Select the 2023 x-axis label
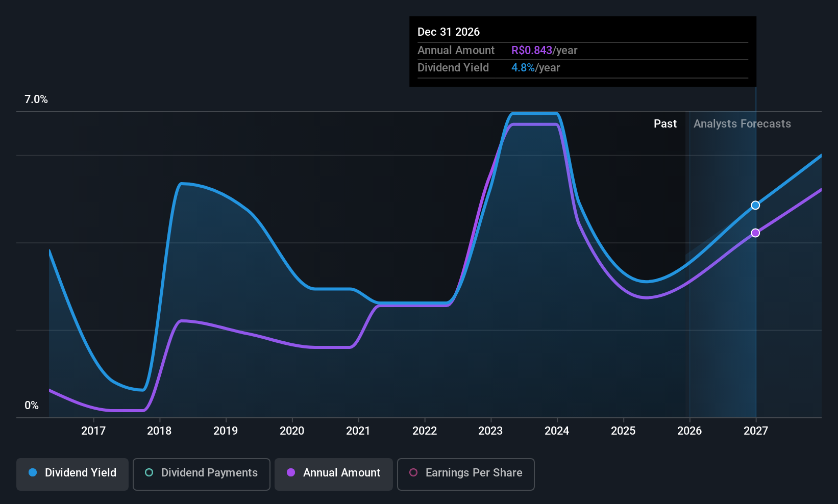This screenshot has height=504, width=838. tap(490, 431)
